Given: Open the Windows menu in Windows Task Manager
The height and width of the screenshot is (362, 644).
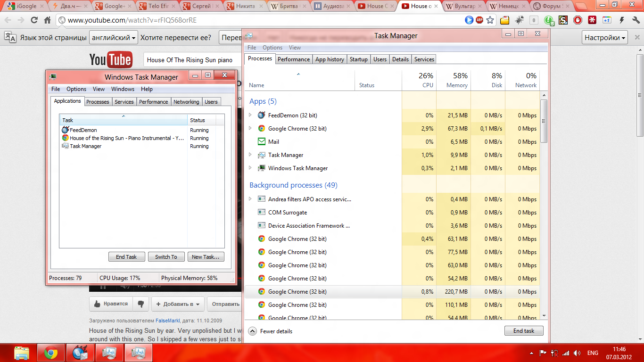Looking at the screenshot, I should (x=123, y=89).
